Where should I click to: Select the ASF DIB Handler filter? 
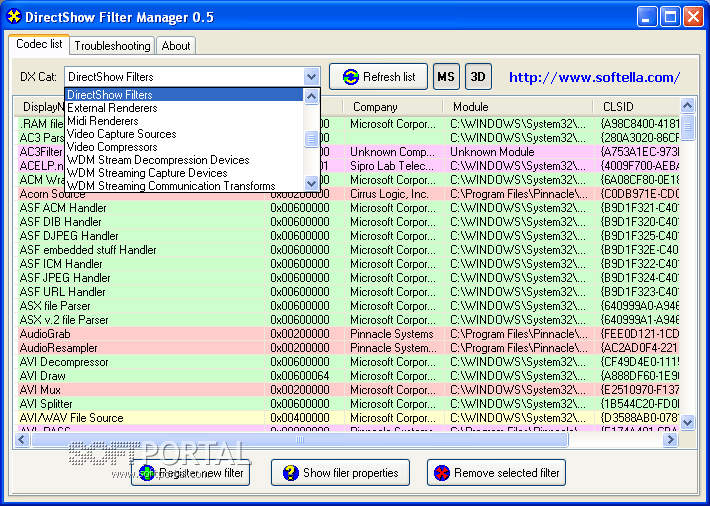pos(347,222)
